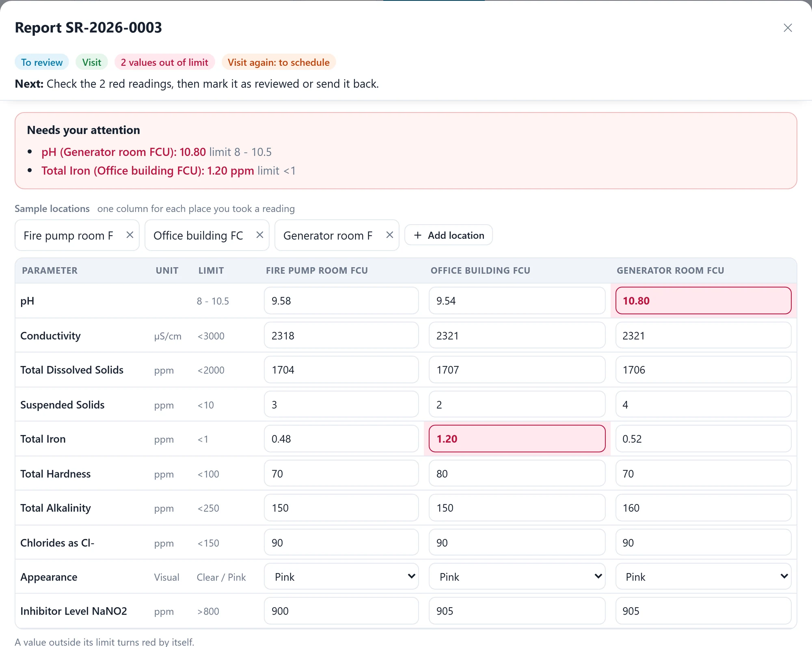Screen dimensions: 812x647
Task: Click the FIRE PUMP ROOM FCU column header
Action: click(x=317, y=270)
